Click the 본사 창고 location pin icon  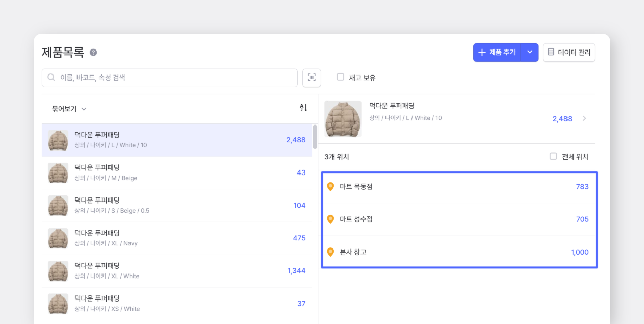(330, 252)
